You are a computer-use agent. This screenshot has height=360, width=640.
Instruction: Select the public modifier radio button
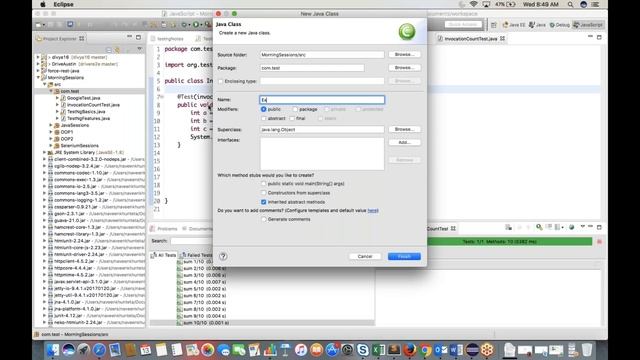pyautogui.click(x=263, y=109)
